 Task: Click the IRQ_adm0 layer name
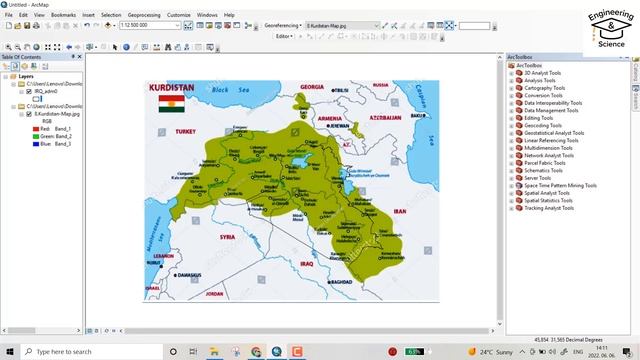pyautogui.click(x=46, y=91)
